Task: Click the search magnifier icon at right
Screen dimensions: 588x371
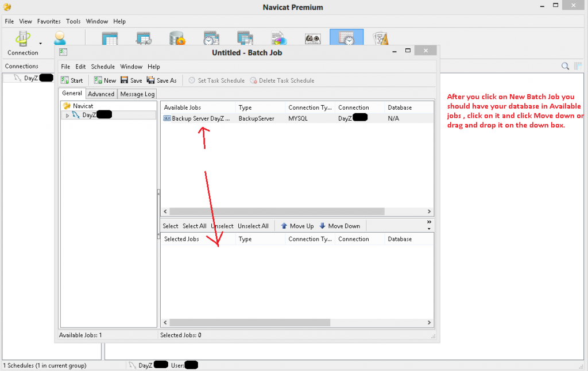Action: pos(565,67)
